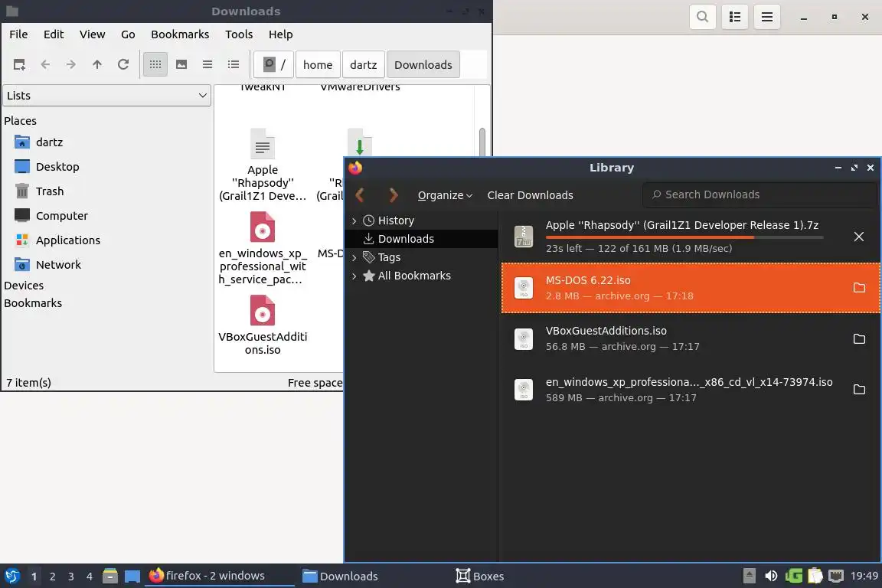
Task: Select Downloads in Library sidebar
Action: point(406,239)
